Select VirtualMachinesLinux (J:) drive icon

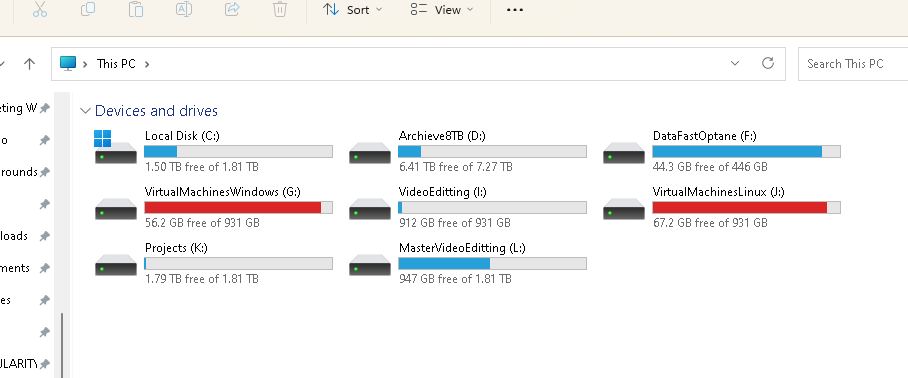click(624, 209)
